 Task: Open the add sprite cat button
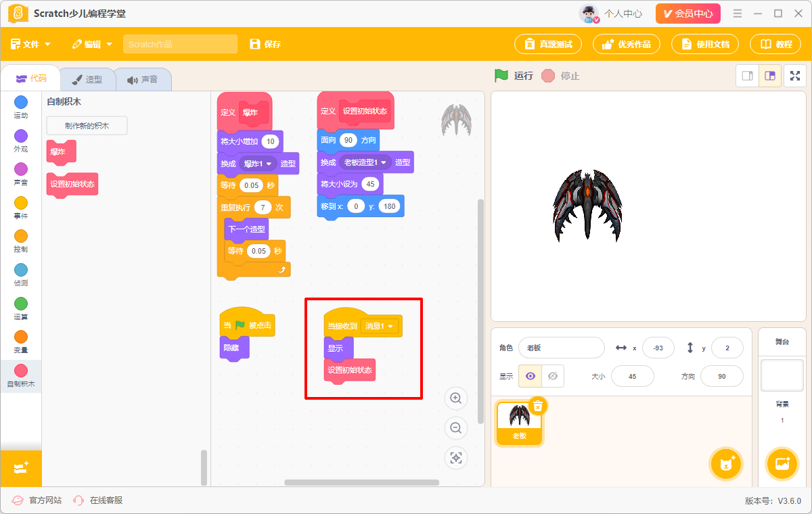tap(727, 464)
